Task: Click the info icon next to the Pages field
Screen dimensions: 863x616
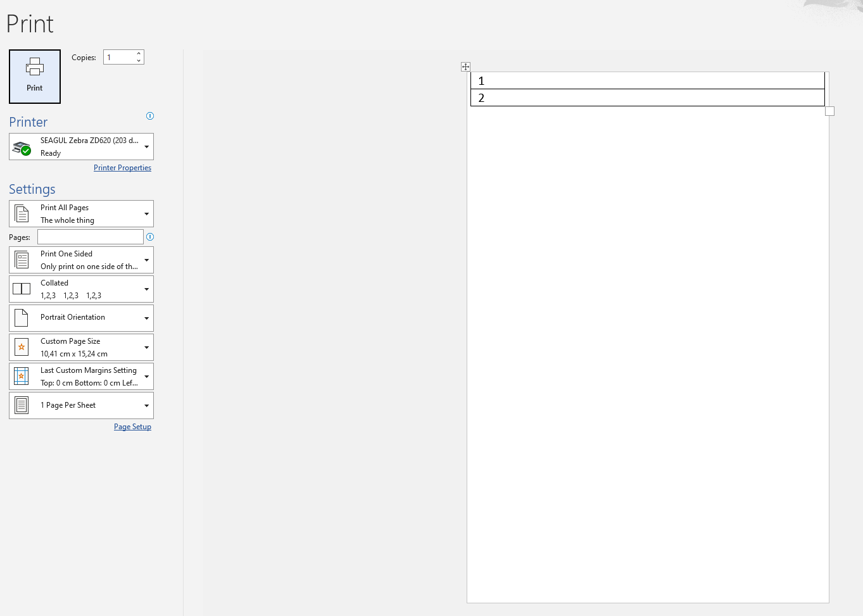Action: point(150,236)
